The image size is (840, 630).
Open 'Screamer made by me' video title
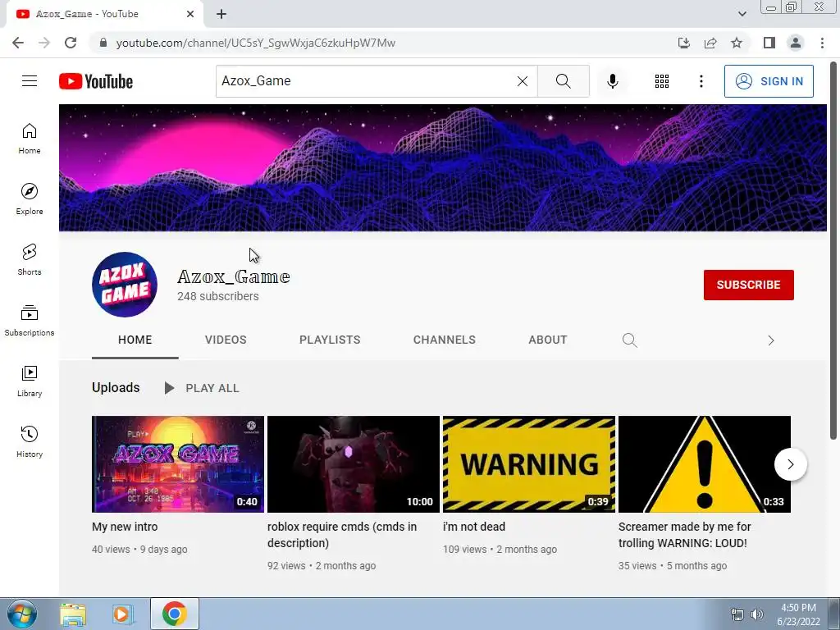point(685,535)
